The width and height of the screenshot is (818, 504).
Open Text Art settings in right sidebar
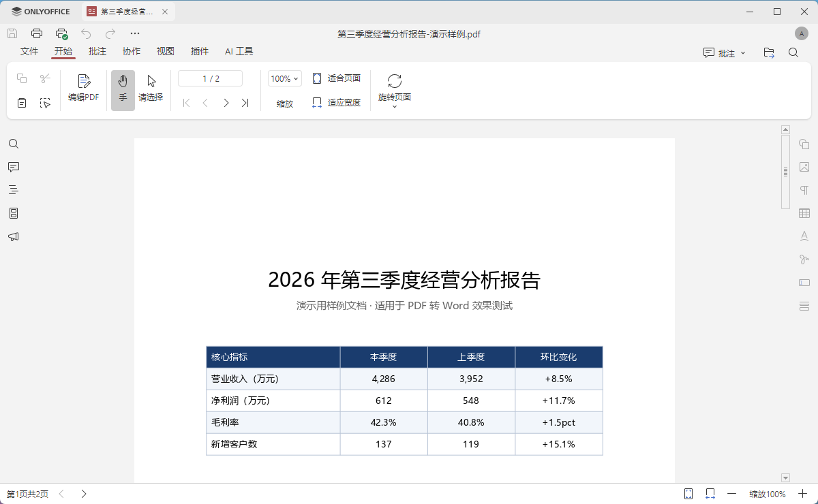[x=804, y=236]
